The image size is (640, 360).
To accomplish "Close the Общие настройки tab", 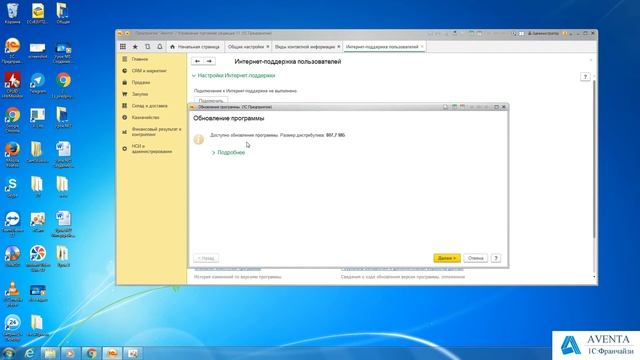I will [x=268, y=47].
